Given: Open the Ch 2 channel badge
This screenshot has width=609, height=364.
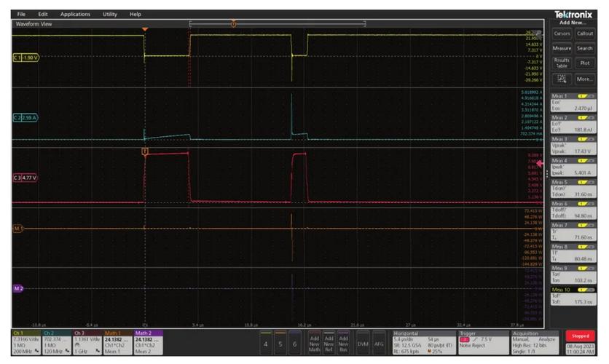Looking at the screenshot, I should click(57, 342).
